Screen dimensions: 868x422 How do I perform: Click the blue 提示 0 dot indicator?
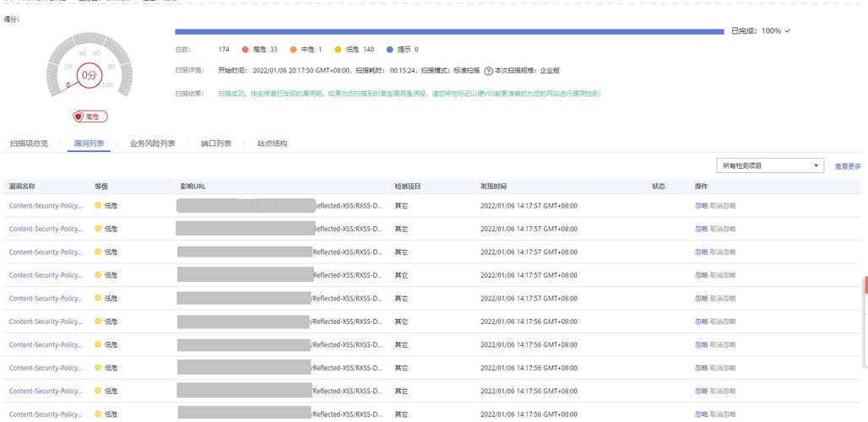click(x=390, y=50)
